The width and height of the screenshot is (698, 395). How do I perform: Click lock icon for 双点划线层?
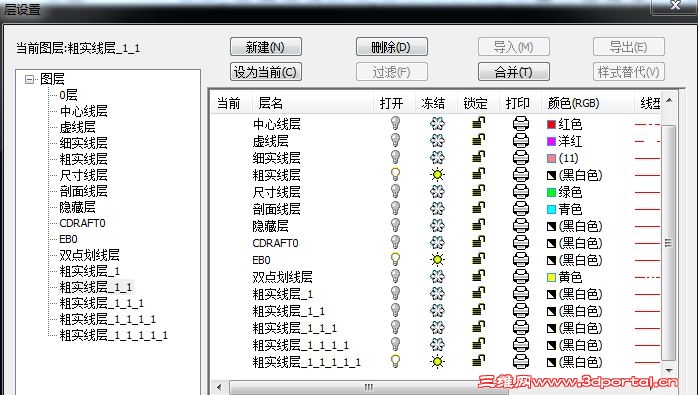(x=479, y=277)
